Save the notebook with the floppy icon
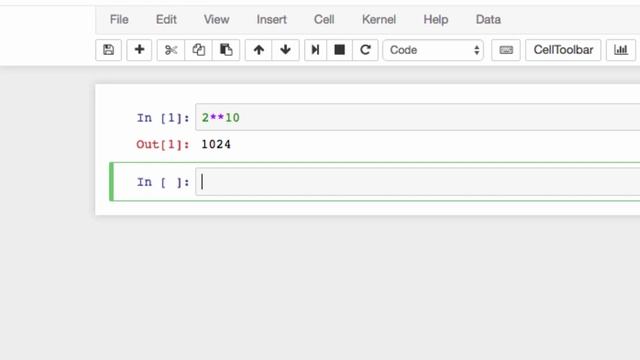640x360 pixels. coord(108,50)
